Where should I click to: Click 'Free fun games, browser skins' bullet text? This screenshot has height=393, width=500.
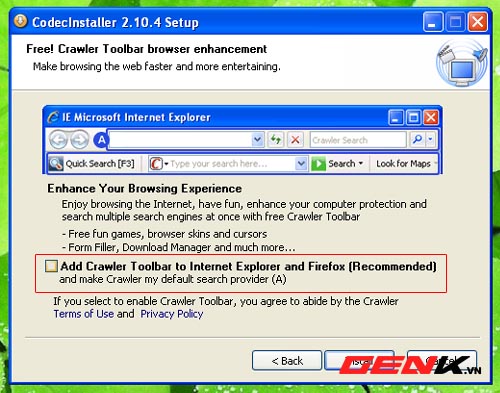click(x=164, y=234)
